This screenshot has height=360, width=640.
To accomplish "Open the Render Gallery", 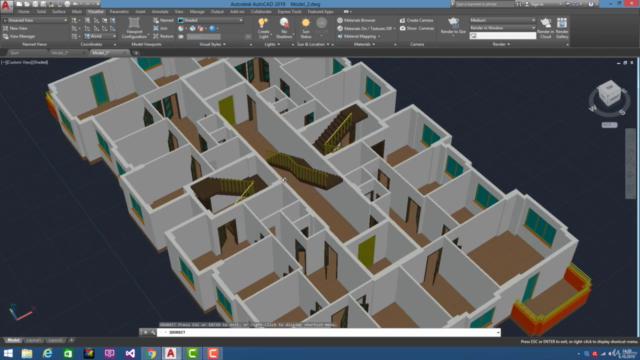I will coord(562,28).
